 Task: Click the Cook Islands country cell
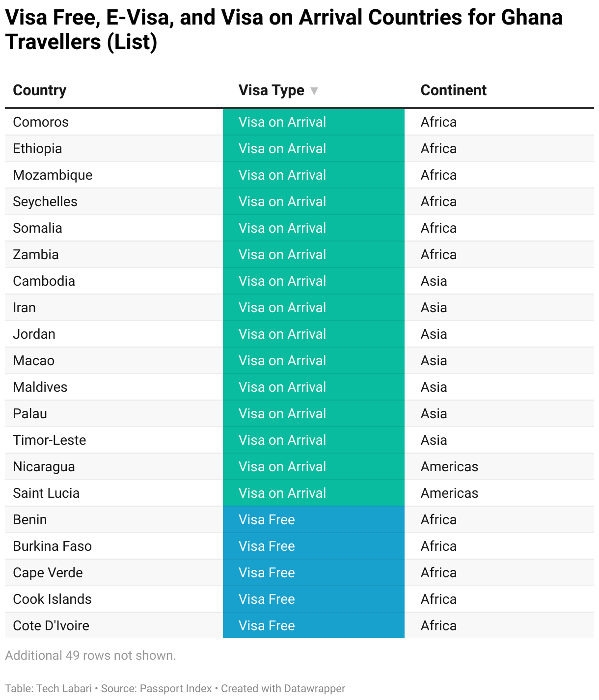coord(52,599)
